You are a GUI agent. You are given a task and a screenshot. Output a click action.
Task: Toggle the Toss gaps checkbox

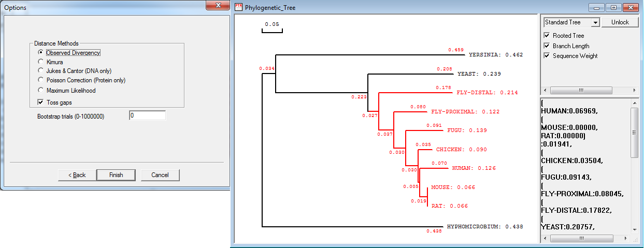coord(54,103)
